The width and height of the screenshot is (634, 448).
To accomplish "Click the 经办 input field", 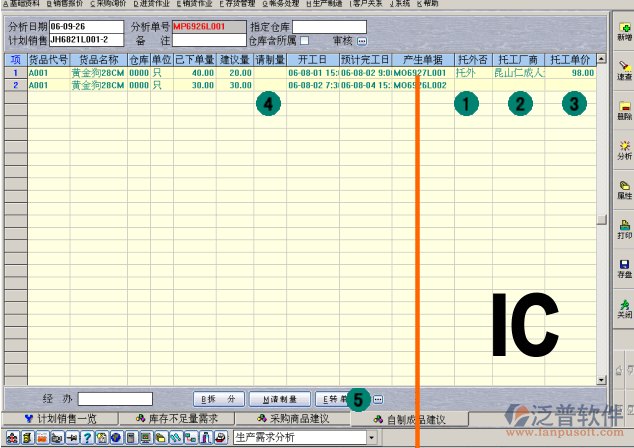I will [114, 399].
